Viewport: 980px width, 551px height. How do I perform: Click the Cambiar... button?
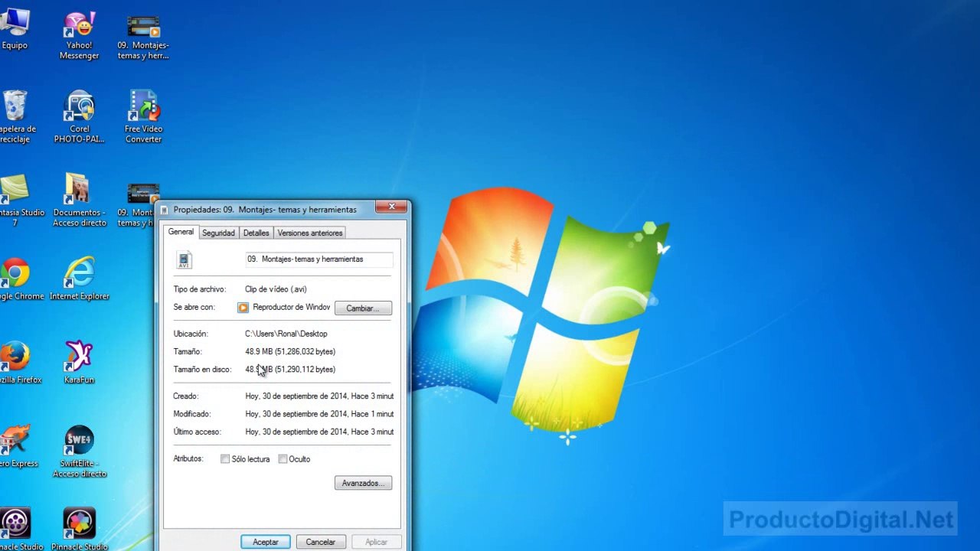click(363, 308)
